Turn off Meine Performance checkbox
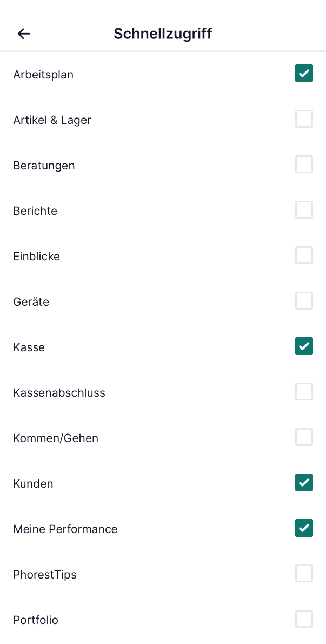 pos(304,528)
